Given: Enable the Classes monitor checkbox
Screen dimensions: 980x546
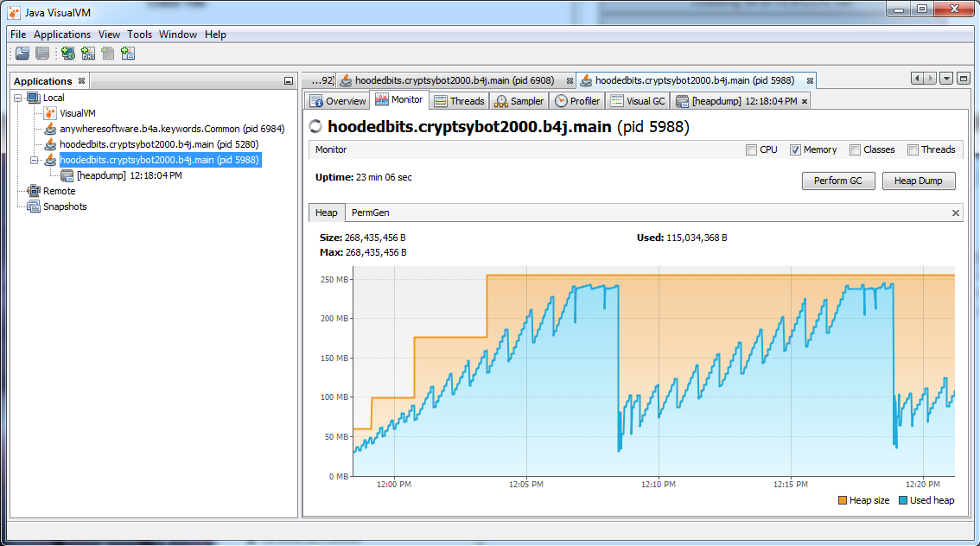Looking at the screenshot, I should (x=855, y=150).
